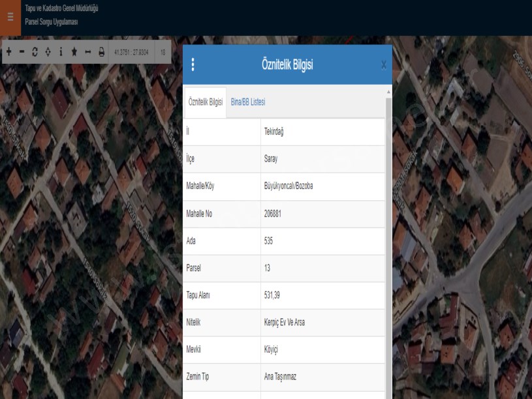This screenshot has height=399, width=532.
Task: Select the Öznitelik Bilgisi tab
Action: coord(206,102)
